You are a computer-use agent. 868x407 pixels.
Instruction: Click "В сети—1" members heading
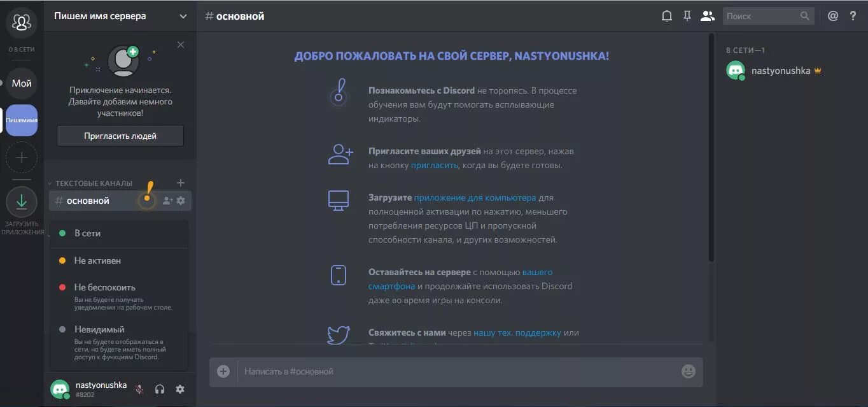(x=745, y=50)
